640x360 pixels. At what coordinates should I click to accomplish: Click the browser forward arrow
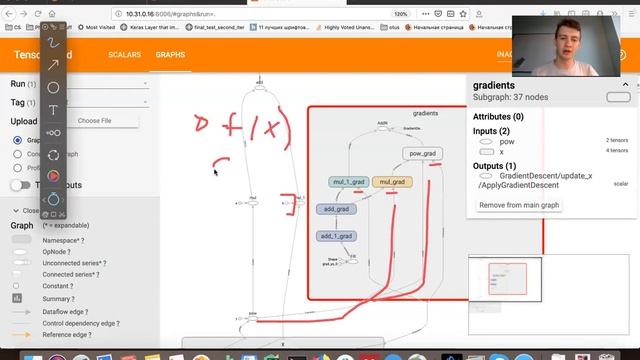[x=23, y=13]
